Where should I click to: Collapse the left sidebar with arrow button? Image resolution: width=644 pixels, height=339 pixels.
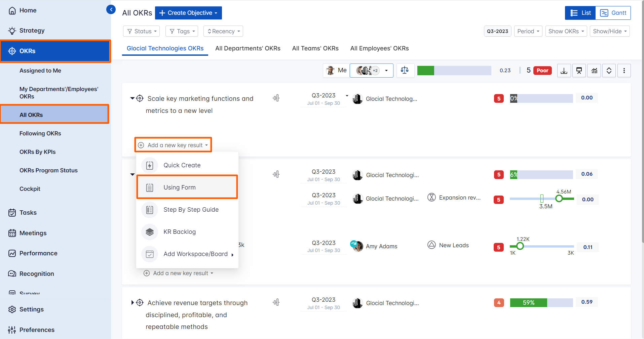[111, 10]
